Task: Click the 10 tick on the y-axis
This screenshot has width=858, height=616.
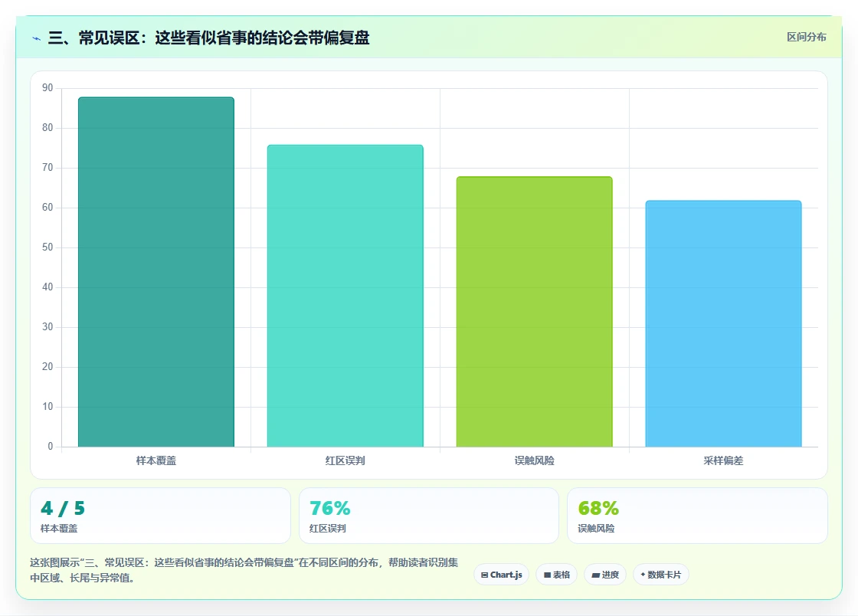Action: point(47,407)
